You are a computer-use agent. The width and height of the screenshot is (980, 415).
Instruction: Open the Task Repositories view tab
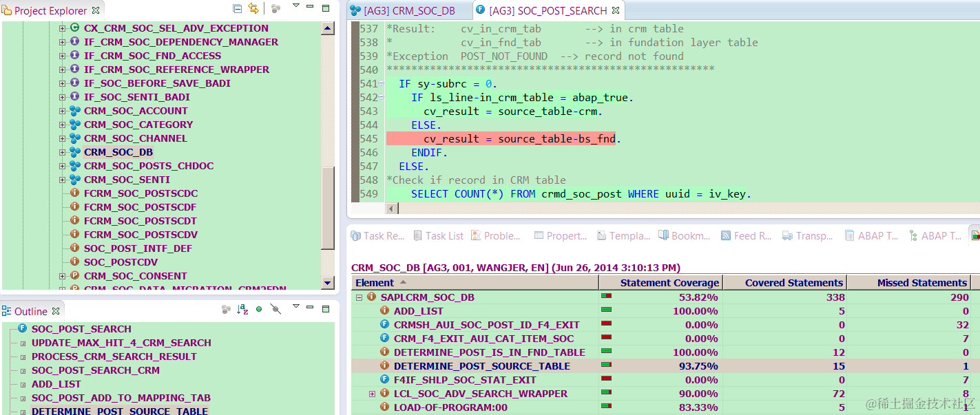click(x=377, y=235)
